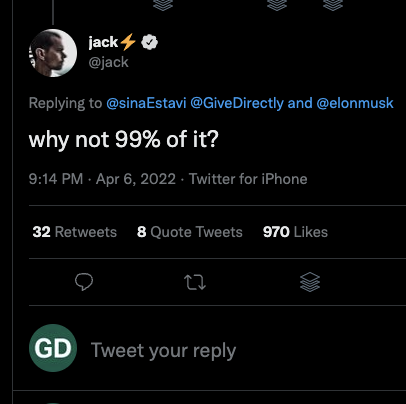Click the top-left stacked layers icon
406x404 pixels.
(163, 5)
